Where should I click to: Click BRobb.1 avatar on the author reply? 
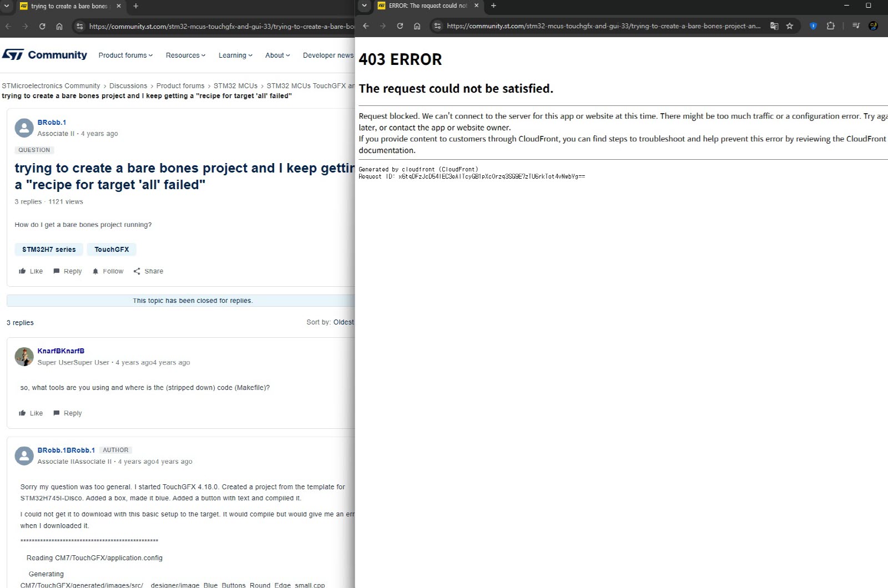(24, 456)
